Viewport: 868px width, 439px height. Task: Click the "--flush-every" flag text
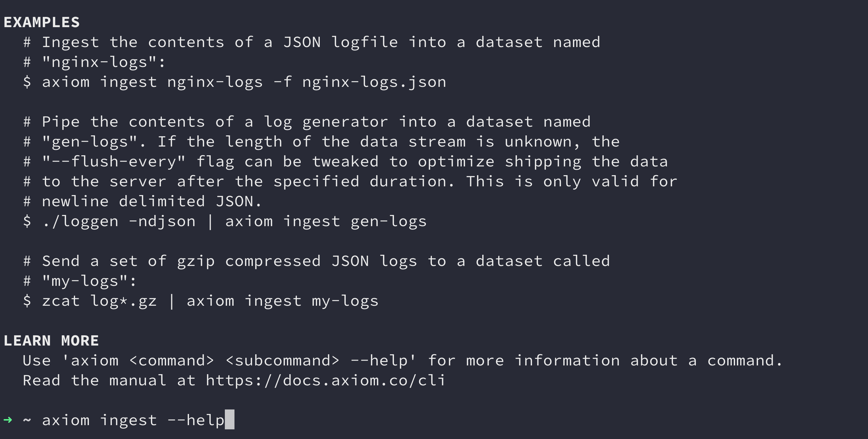pos(114,161)
